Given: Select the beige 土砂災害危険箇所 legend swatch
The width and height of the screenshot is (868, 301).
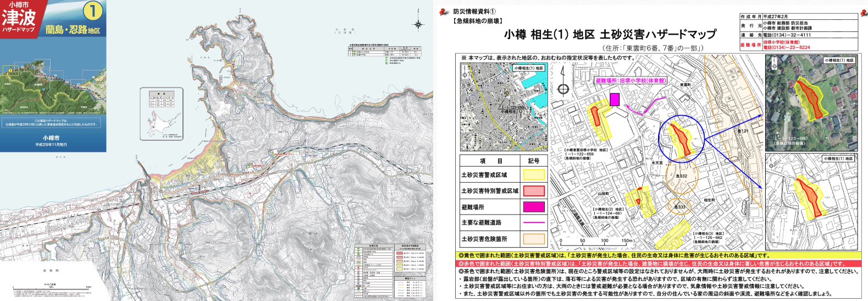Looking at the screenshot, I should pos(534,239).
